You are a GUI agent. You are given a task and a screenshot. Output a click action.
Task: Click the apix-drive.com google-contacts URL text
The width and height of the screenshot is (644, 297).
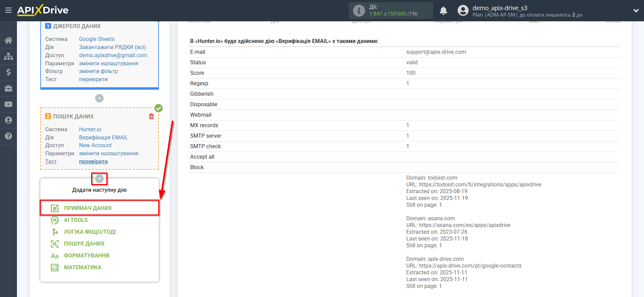click(464, 266)
